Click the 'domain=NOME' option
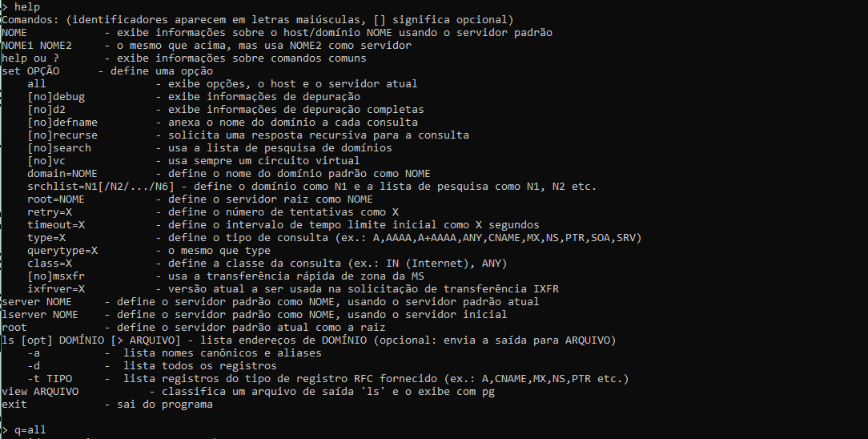868x439 pixels. pyautogui.click(x=62, y=173)
